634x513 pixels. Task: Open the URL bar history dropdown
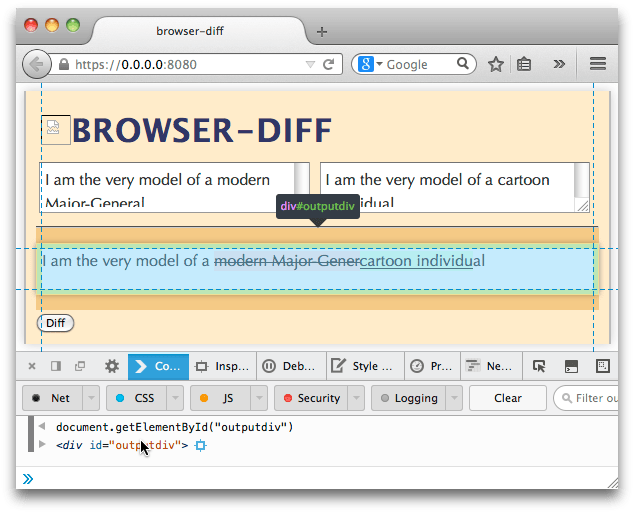point(304,64)
